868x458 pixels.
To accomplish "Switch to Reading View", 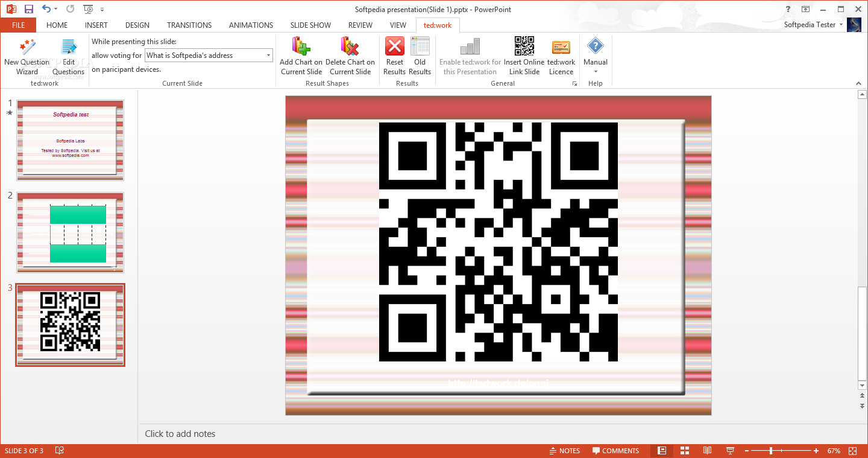I will [x=707, y=451].
